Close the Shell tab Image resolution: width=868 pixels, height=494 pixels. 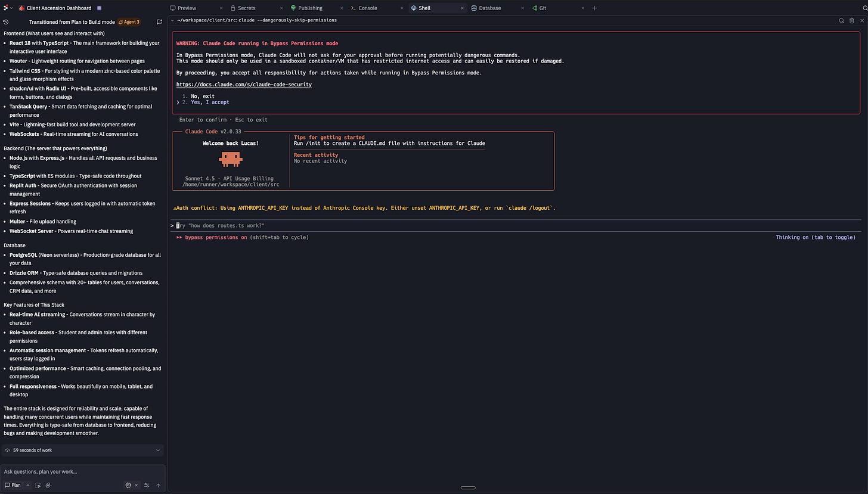pos(462,8)
